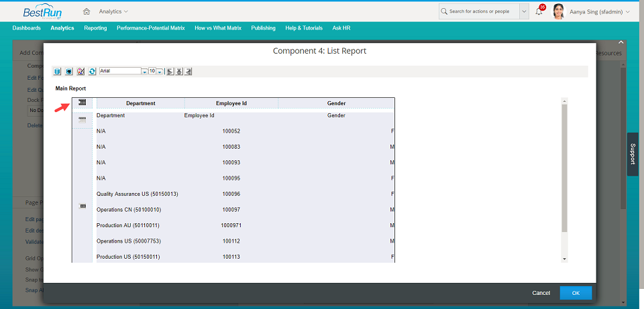The width and height of the screenshot is (644, 309).
Task: Click the report scrollbar down arrow
Action: 564,259
